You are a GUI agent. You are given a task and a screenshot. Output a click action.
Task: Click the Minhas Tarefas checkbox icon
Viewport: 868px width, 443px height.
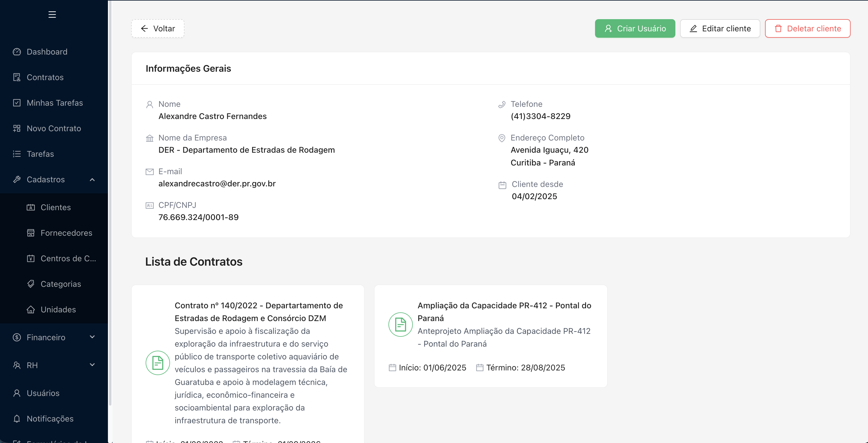[17, 103]
